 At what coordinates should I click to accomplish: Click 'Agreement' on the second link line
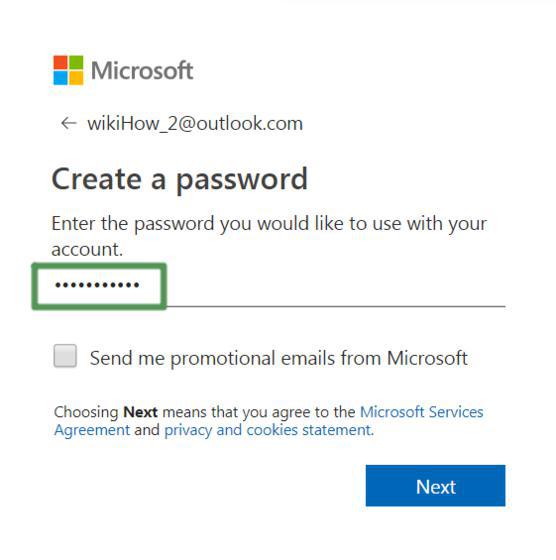click(92, 430)
